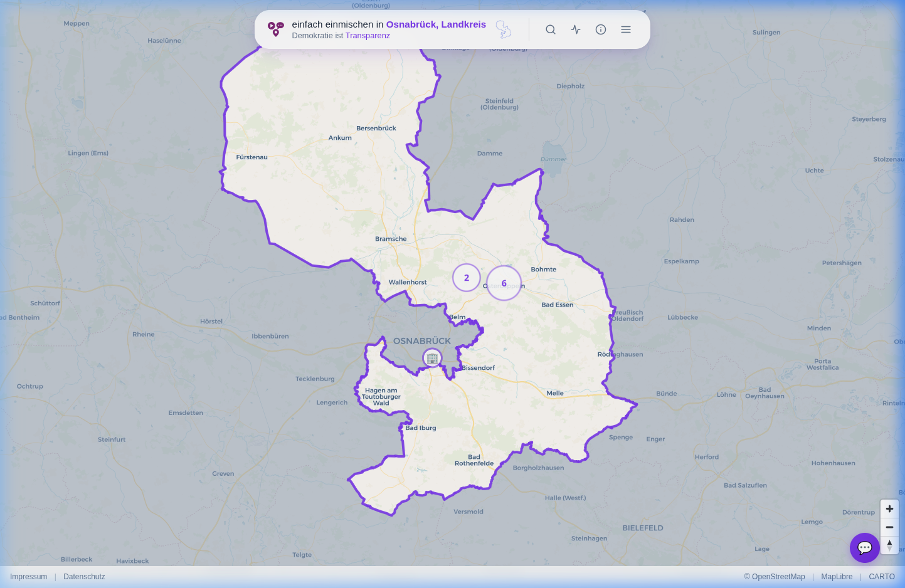Open the search magnifier icon
The image size is (905, 588).
pos(551,29)
